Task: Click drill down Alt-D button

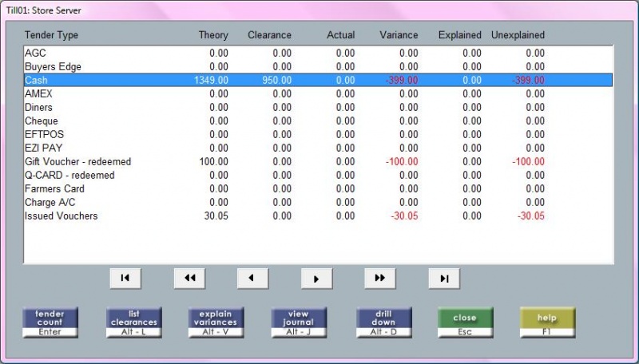Action: 384,322
